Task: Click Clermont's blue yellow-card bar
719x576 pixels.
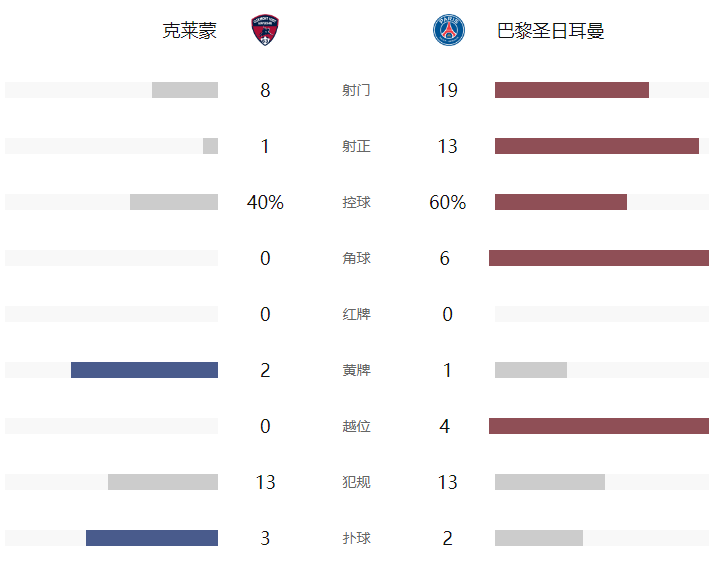Action: pos(144,370)
